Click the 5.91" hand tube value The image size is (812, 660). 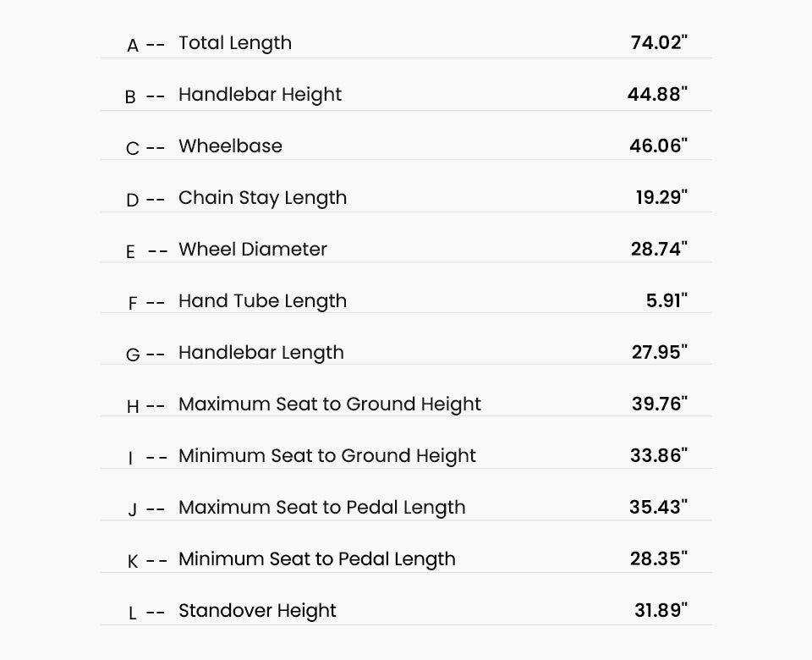coord(667,300)
